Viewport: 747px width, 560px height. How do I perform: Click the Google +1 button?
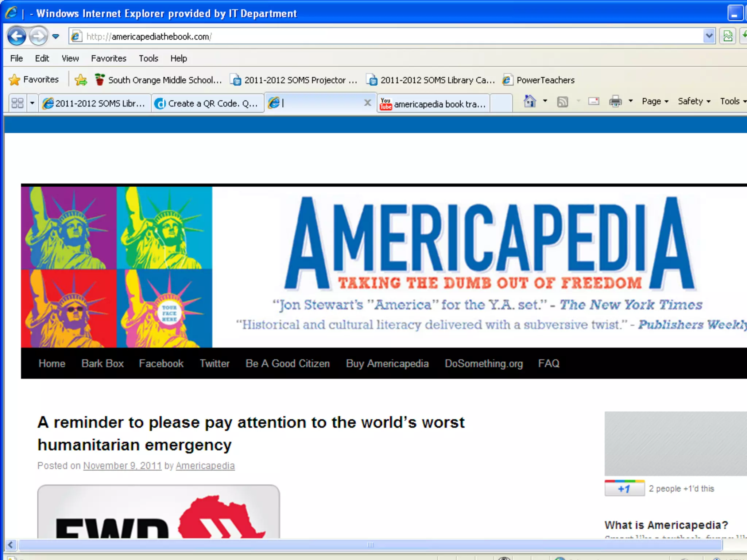click(x=624, y=489)
